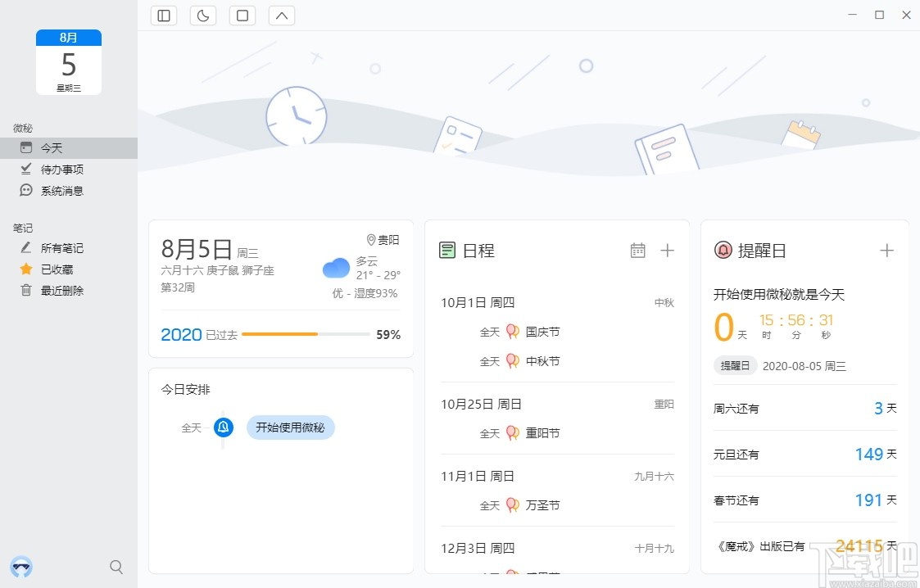Select 今天 in the sidebar

(69, 147)
